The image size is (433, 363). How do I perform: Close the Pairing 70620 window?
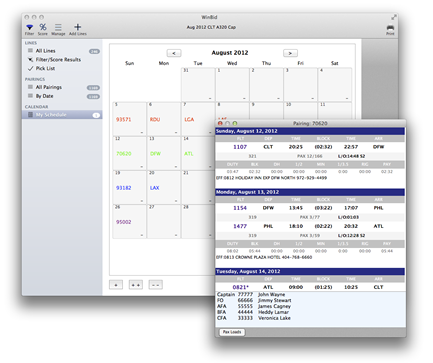click(220, 123)
